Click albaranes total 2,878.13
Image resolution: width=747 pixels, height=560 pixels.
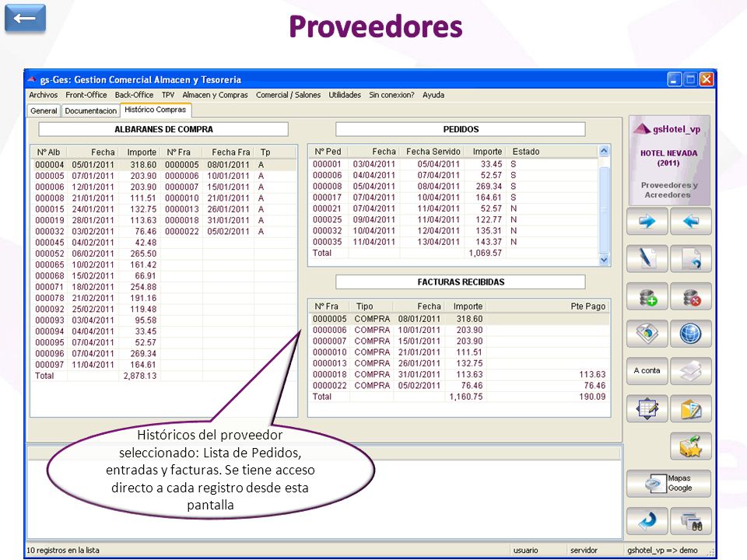click(139, 376)
